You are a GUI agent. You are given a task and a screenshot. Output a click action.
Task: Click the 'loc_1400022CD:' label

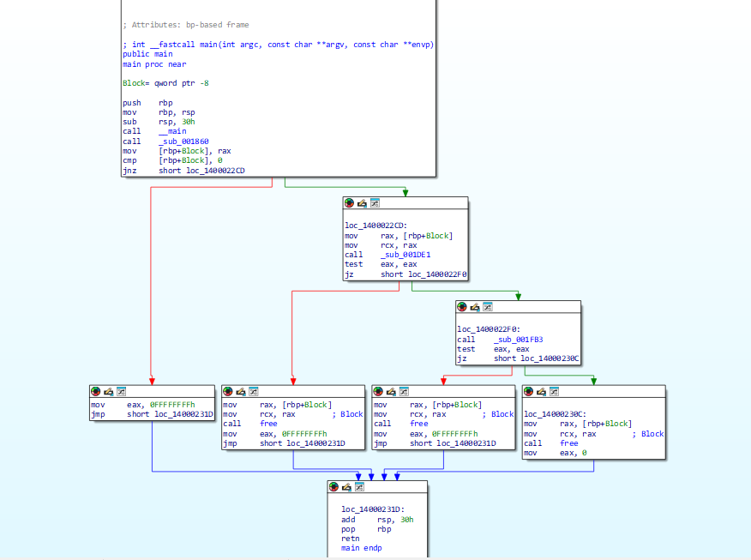376,226
